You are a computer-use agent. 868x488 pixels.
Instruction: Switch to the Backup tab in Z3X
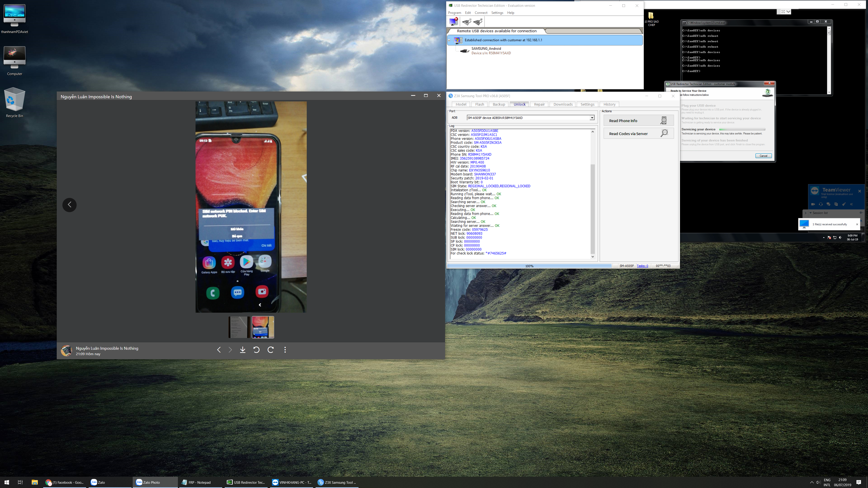(499, 104)
